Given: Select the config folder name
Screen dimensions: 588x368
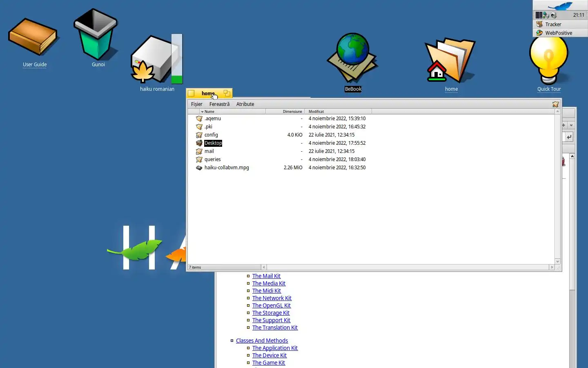Looking at the screenshot, I should click(x=211, y=135).
